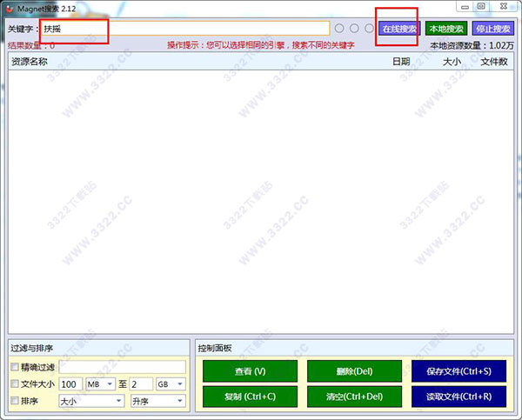The image size is (522, 420).
Task: Select the first search engine radio circle
Action: point(339,29)
